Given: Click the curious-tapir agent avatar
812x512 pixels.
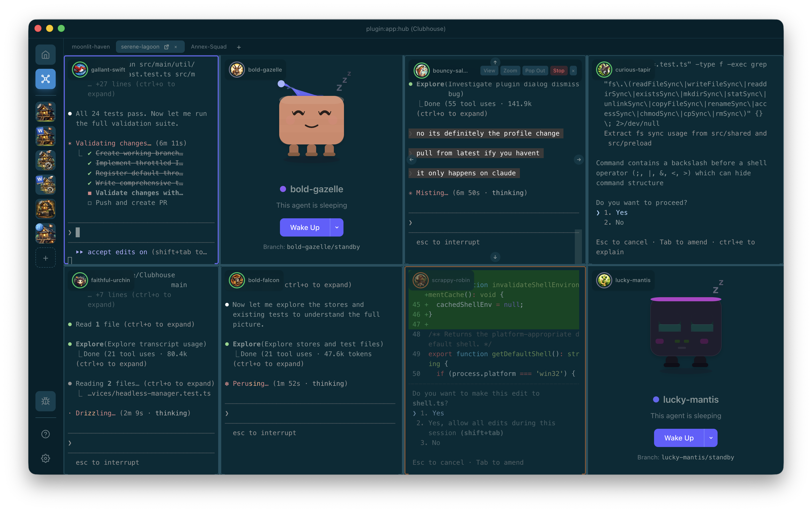Looking at the screenshot, I should (x=604, y=70).
